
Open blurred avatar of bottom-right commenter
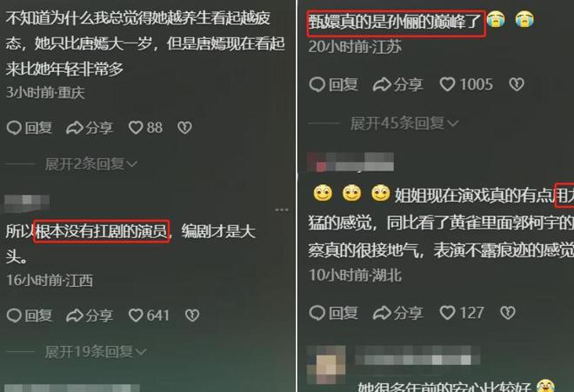[x=326, y=364]
